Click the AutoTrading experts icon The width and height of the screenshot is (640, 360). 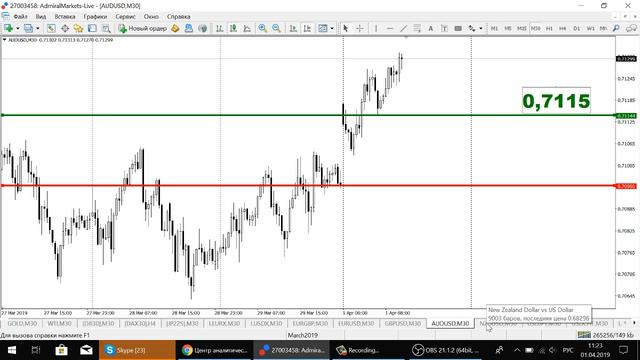coord(189,28)
